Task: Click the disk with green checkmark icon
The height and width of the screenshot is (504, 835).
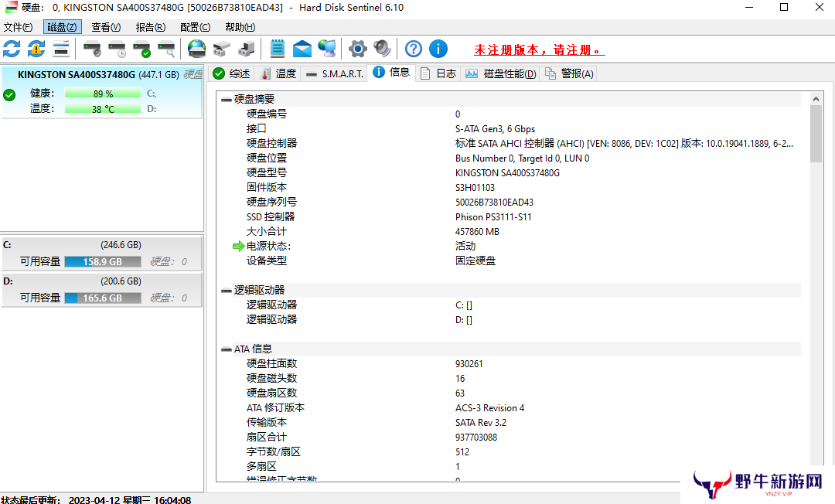Action: [x=142, y=49]
